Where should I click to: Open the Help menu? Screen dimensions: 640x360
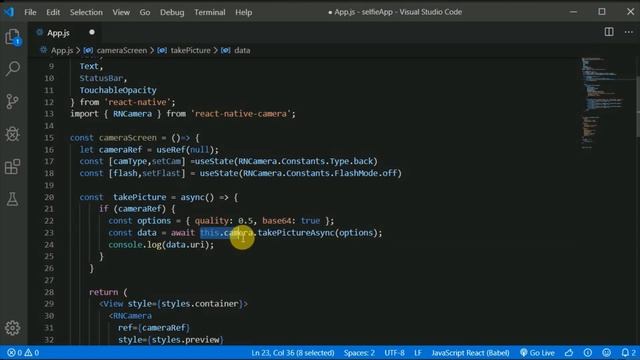243,12
